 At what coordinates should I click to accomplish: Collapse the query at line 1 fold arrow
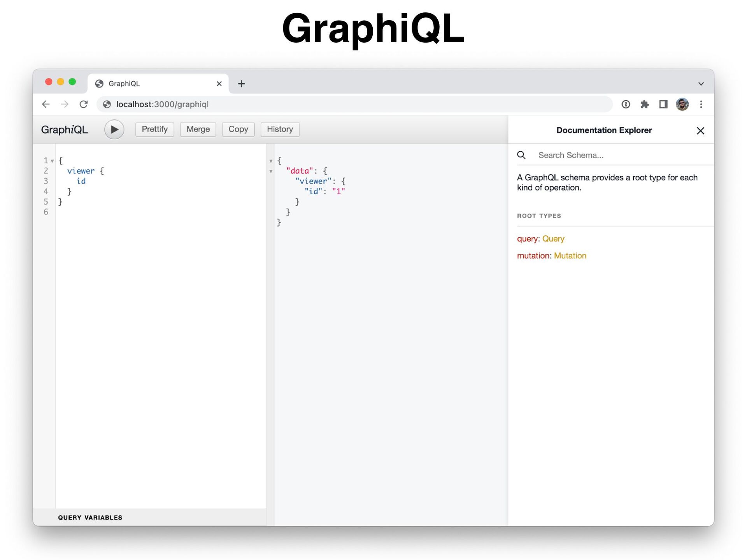pyautogui.click(x=52, y=161)
